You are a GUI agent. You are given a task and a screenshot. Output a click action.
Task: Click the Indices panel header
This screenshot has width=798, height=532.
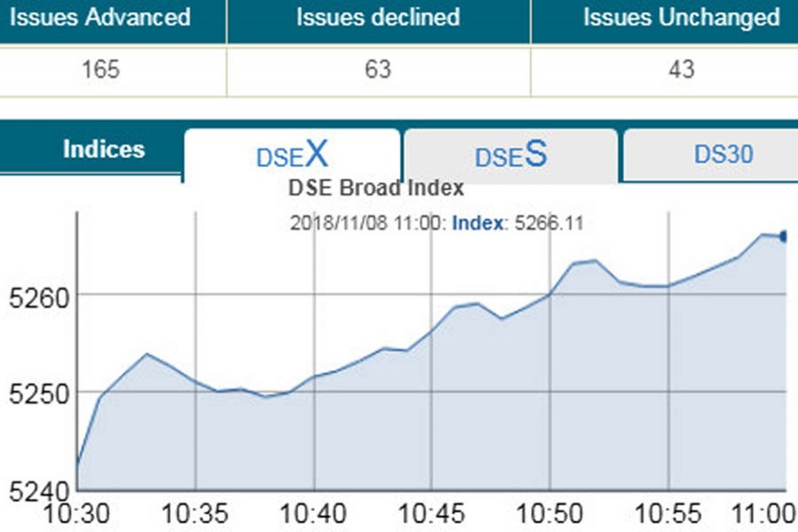(103, 149)
